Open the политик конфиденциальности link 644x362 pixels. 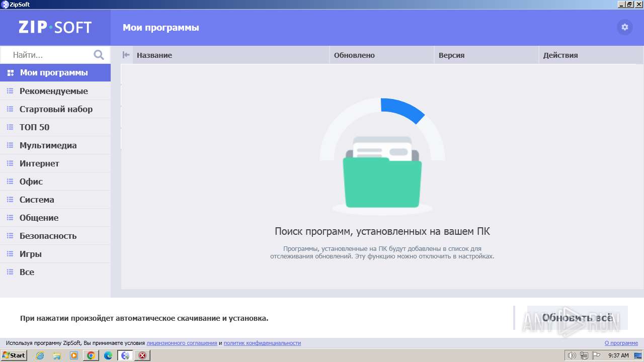click(262, 343)
